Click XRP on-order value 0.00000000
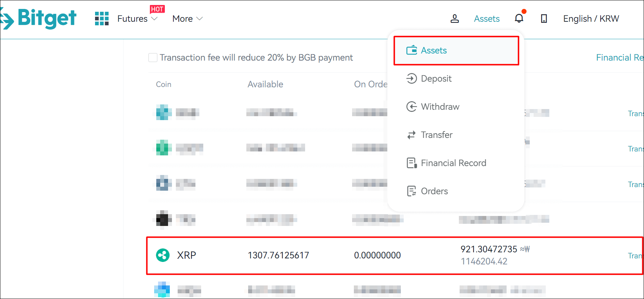The width and height of the screenshot is (644, 299). [x=377, y=255]
